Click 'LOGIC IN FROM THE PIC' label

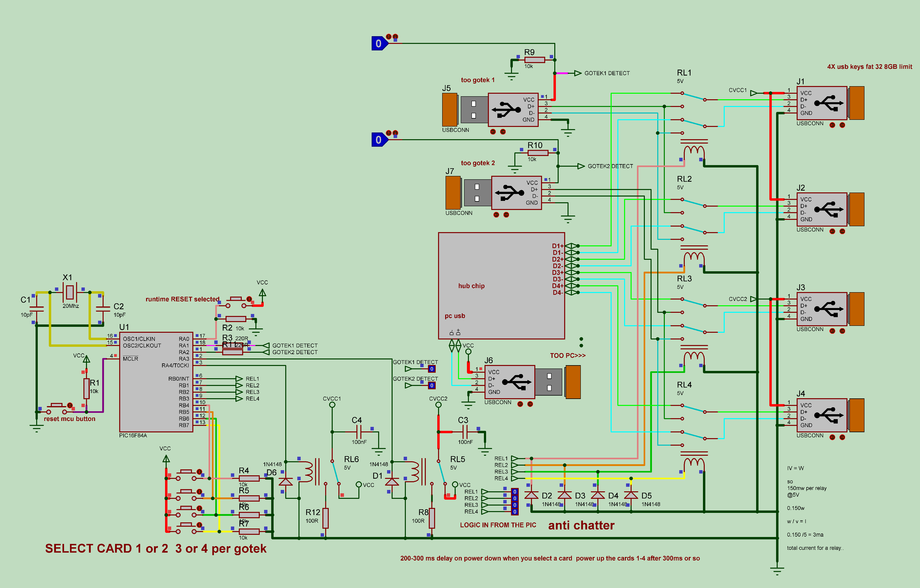click(x=498, y=525)
